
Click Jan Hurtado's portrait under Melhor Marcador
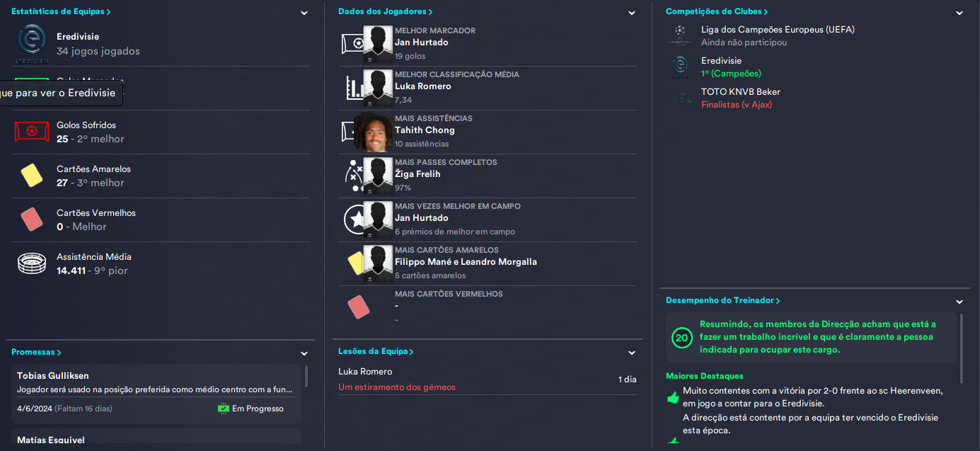[x=377, y=44]
